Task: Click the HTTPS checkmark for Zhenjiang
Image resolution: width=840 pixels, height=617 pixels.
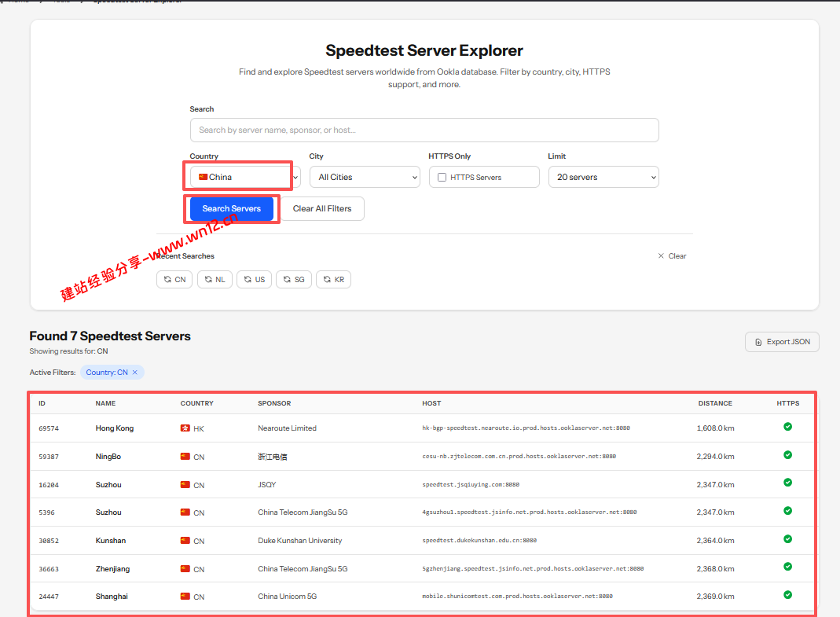Action: tap(787, 567)
